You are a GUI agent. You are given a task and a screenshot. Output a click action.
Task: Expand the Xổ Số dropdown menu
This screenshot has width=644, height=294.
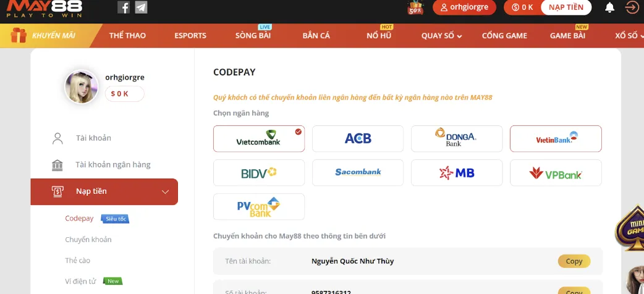pos(628,36)
